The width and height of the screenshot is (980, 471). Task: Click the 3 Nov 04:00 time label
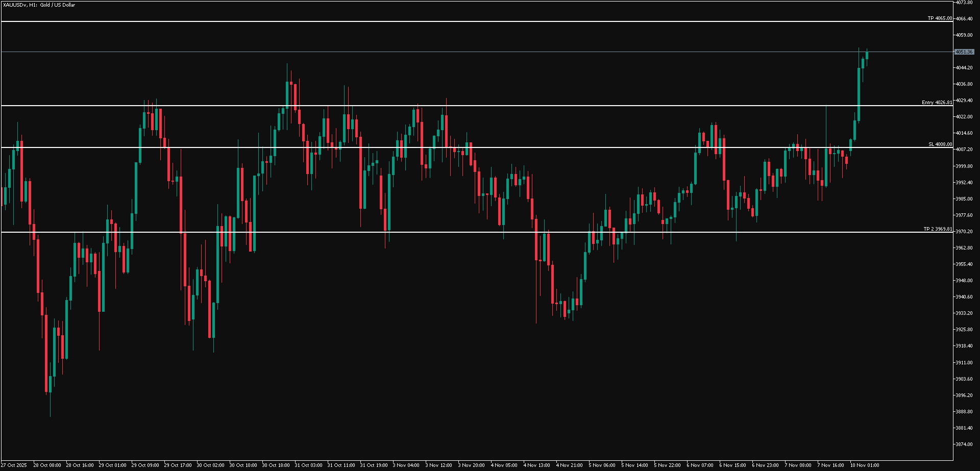406,465
